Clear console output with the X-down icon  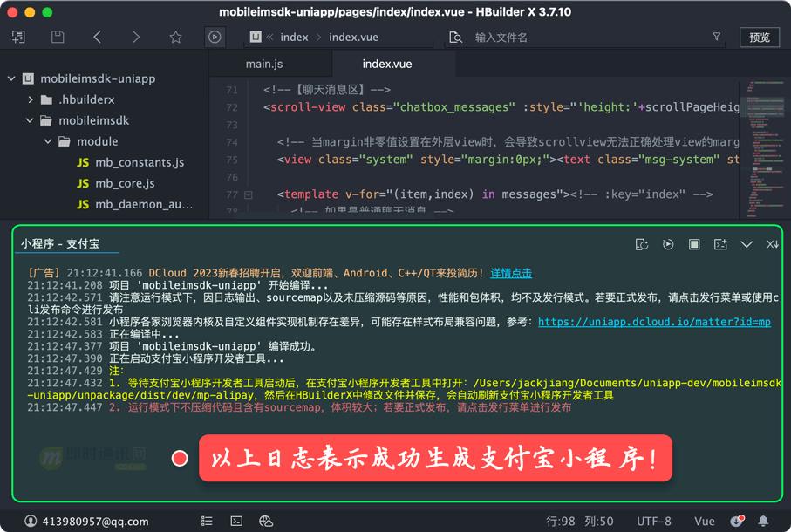773,245
